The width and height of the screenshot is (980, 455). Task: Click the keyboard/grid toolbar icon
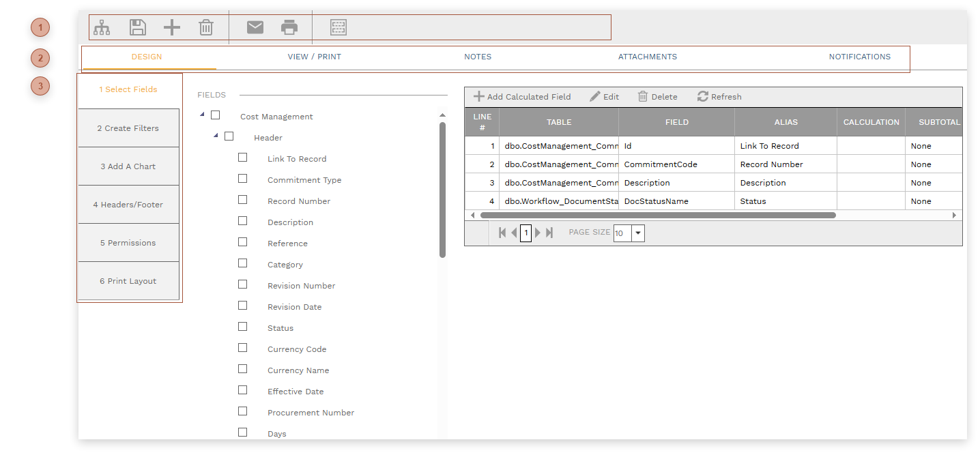(338, 27)
